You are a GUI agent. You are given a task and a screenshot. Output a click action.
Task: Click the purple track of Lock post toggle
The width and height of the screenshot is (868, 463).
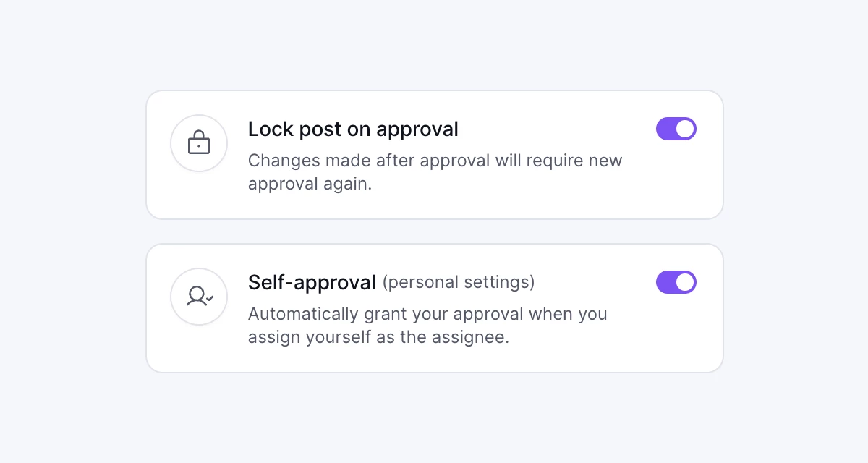click(665, 129)
